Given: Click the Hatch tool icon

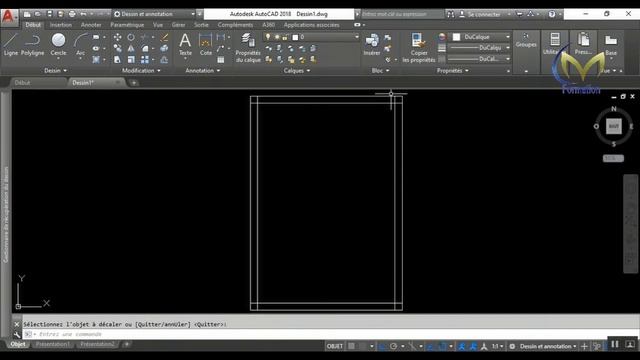Looking at the screenshot, I should pos(96,60).
